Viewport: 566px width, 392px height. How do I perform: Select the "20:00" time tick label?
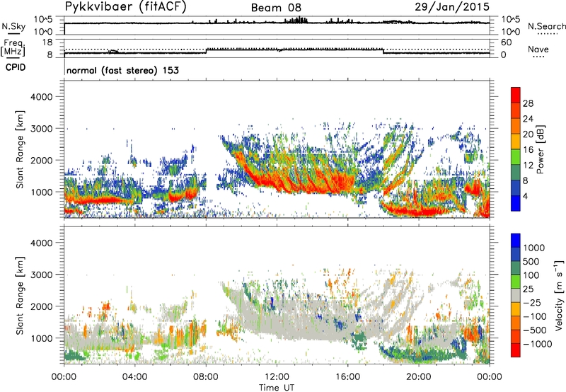419,377
